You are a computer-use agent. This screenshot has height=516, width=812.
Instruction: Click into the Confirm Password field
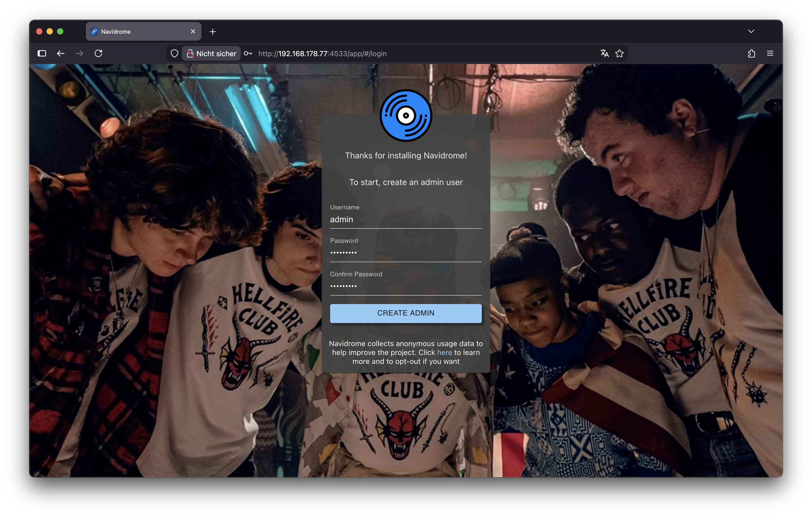[405, 286]
